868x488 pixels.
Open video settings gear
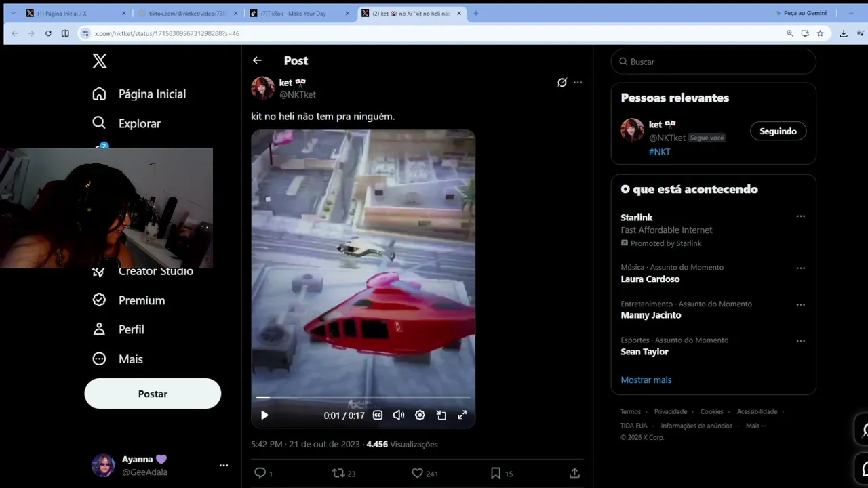coord(420,415)
